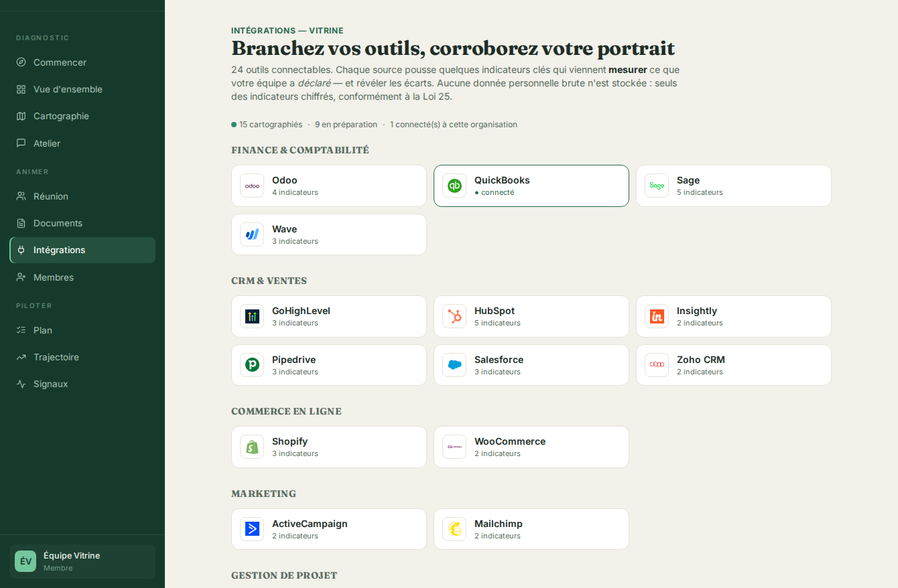898x588 pixels.
Task: Select the Zoho CRM card
Action: (734, 365)
